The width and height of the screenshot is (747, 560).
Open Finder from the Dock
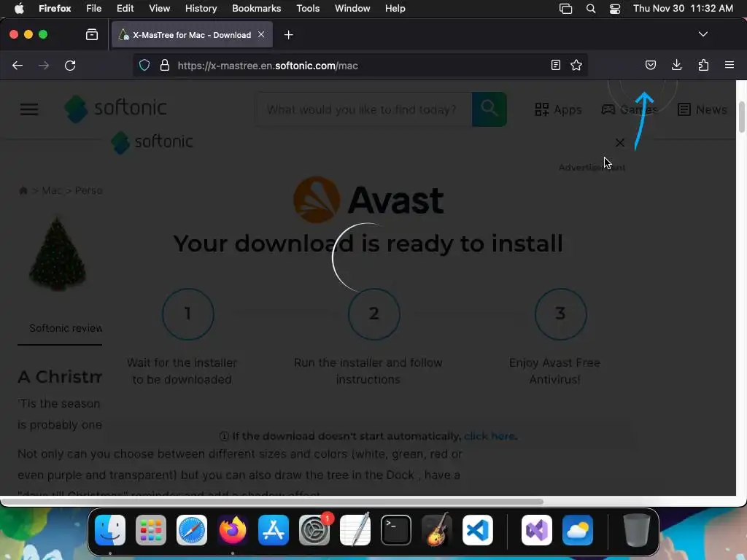[x=110, y=529]
